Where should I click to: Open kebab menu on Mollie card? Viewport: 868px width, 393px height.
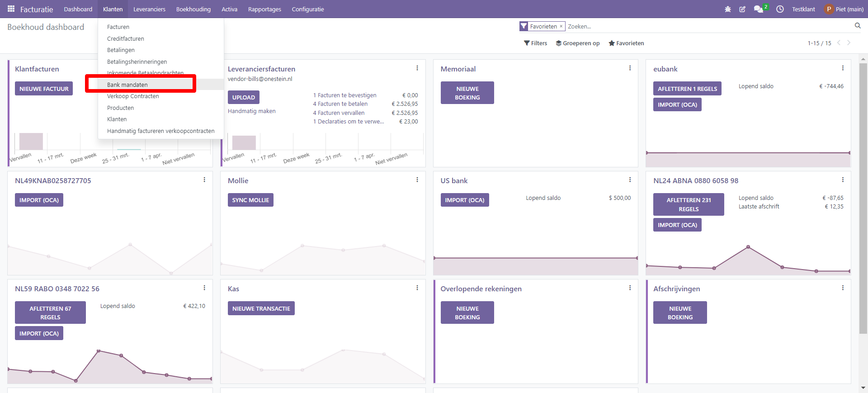[x=417, y=180]
